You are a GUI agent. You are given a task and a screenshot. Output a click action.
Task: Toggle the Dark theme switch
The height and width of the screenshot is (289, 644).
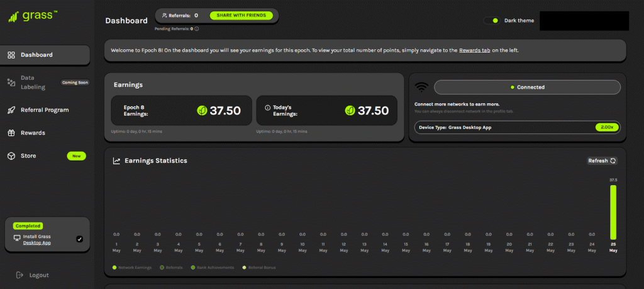click(492, 21)
